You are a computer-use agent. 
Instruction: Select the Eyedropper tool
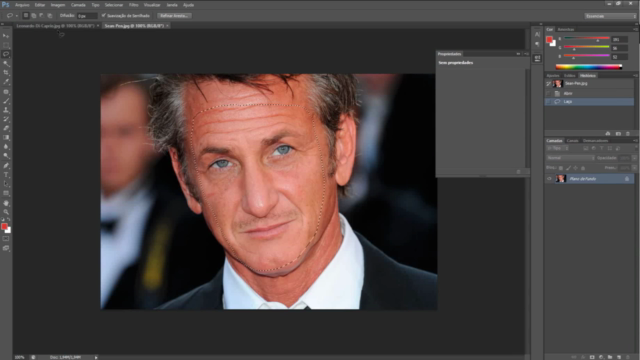pos(6,82)
